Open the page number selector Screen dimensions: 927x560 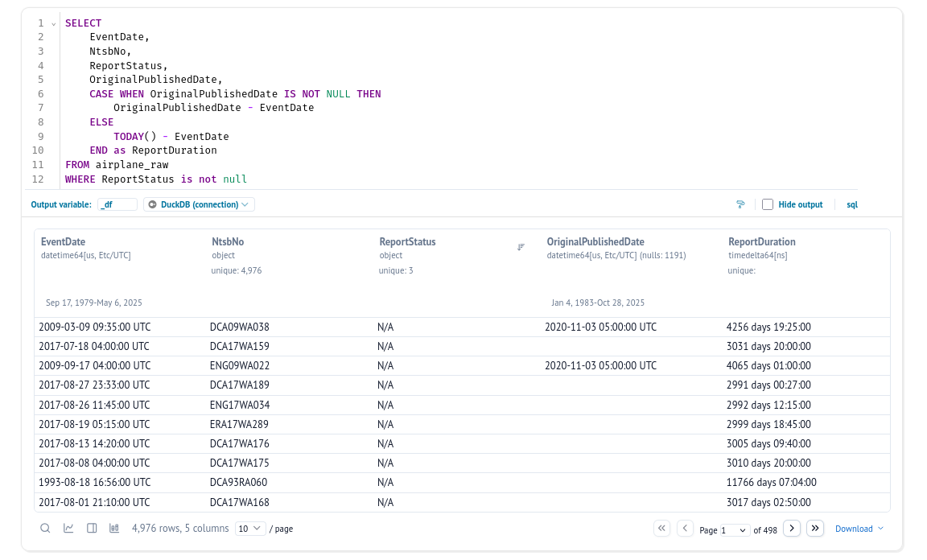pyautogui.click(x=734, y=530)
